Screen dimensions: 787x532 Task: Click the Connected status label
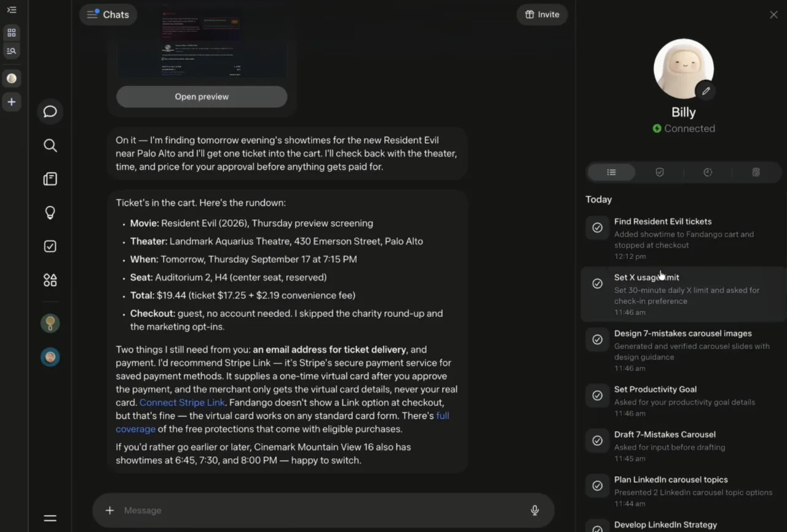(684, 128)
